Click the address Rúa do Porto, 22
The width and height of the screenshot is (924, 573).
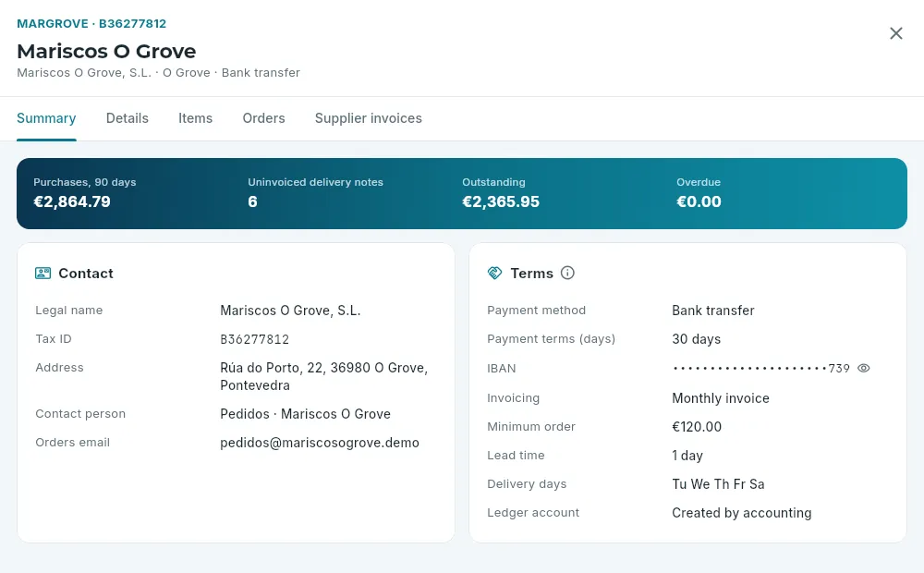click(324, 376)
